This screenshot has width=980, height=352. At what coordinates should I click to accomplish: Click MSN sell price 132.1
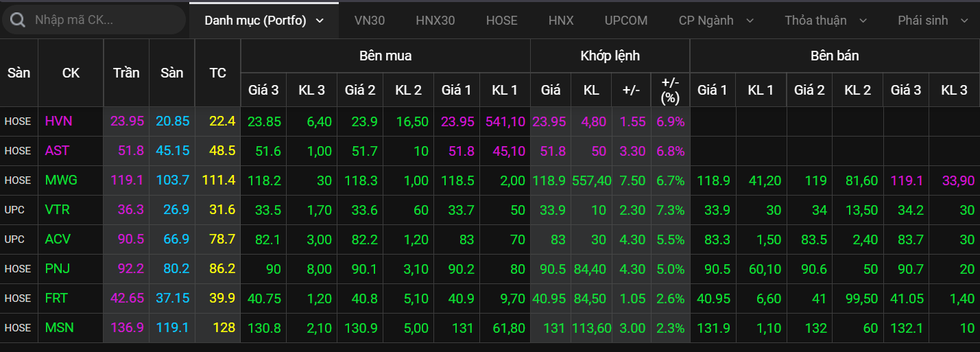point(906,328)
